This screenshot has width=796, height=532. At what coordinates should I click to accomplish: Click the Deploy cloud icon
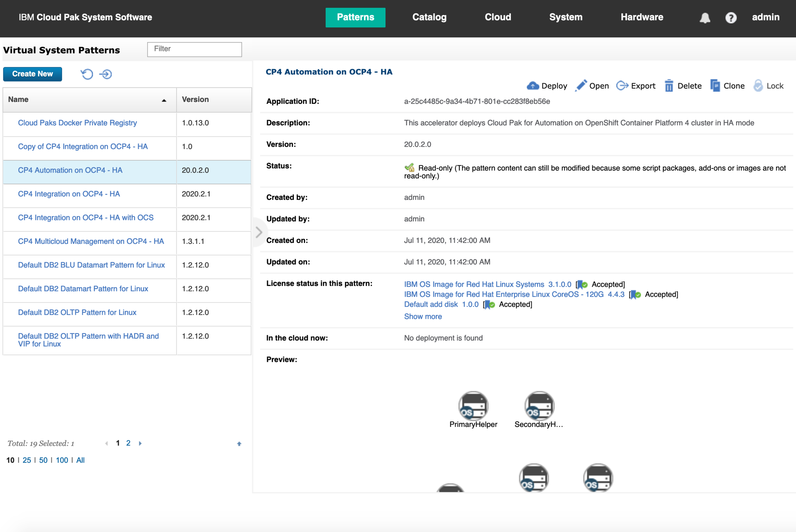coord(533,86)
